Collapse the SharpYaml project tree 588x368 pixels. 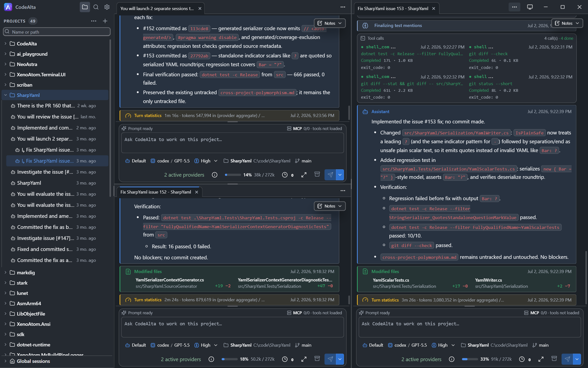coord(5,95)
